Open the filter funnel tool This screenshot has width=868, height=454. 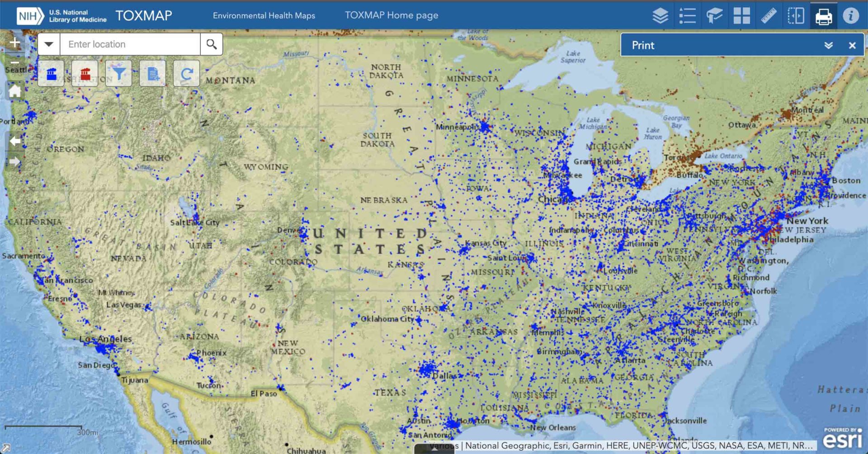[x=118, y=73]
